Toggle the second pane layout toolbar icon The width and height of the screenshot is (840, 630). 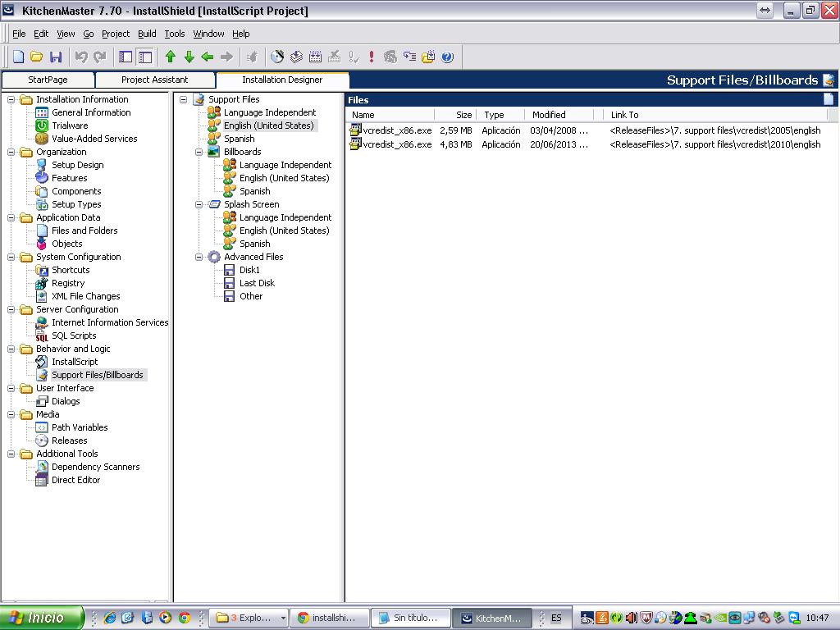(144, 57)
